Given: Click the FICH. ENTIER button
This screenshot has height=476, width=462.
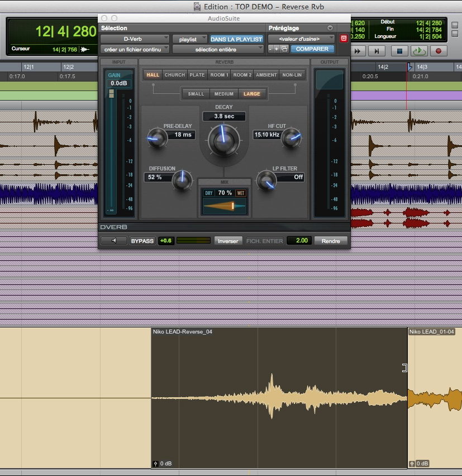Looking at the screenshot, I should point(264,241).
